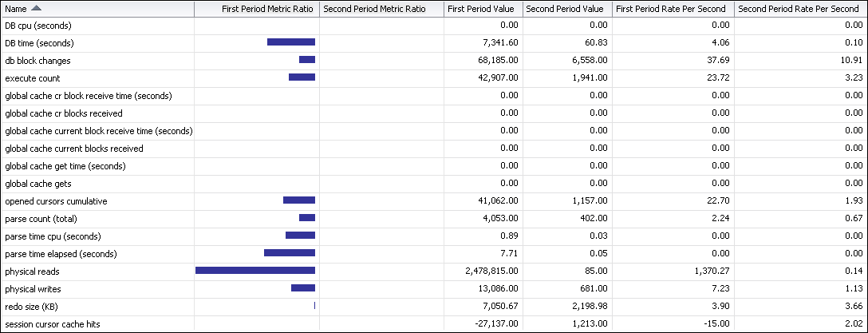Click the physical writes rate 7.23

pos(722,289)
